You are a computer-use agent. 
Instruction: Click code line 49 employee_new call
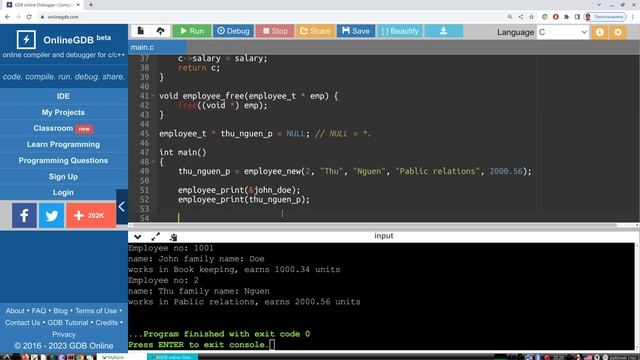pos(355,171)
